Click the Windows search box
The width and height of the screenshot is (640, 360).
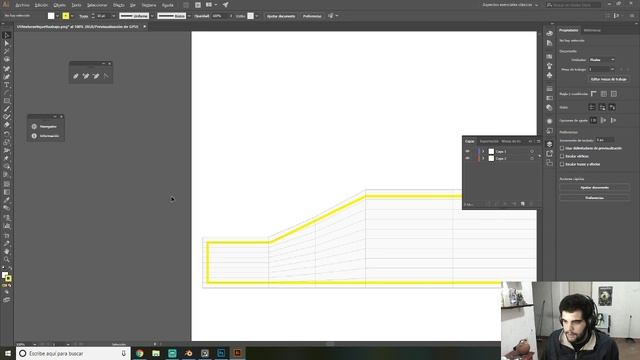(73, 353)
